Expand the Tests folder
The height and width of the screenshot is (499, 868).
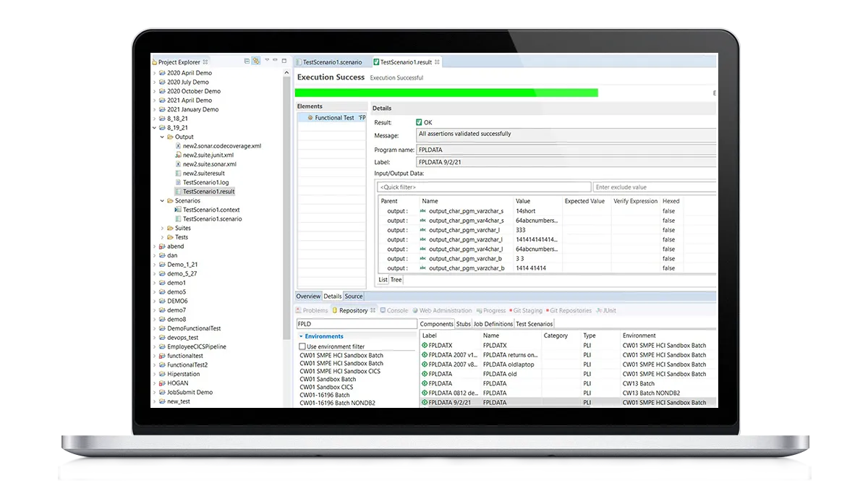[162, 237]
